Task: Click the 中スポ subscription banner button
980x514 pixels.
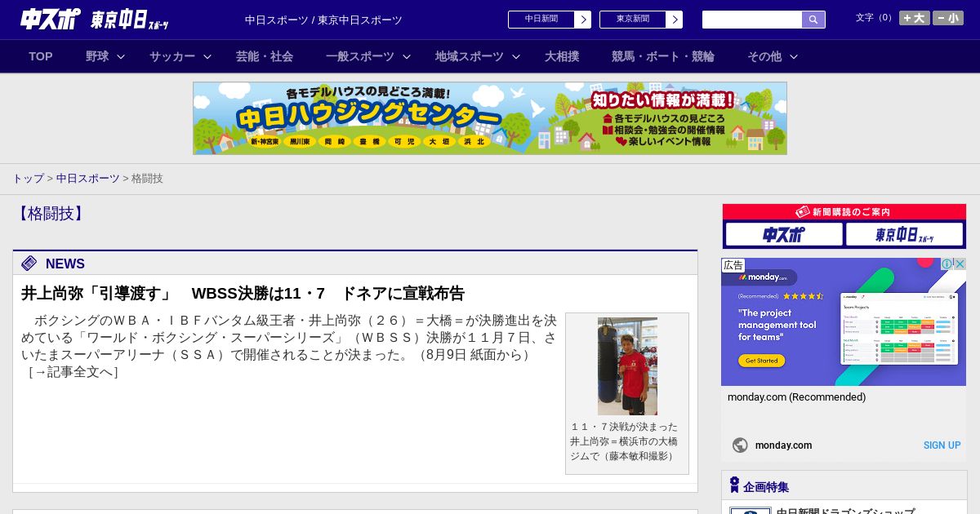Action: pyautogui.click(x=784, y=234)
